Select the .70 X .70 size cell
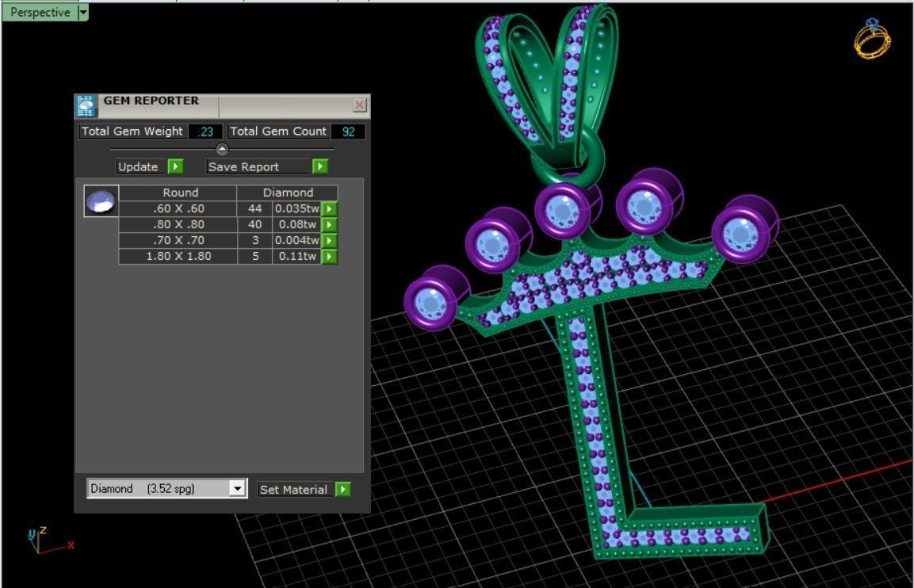This screenshot has height=588, width=914. [178, 240]
